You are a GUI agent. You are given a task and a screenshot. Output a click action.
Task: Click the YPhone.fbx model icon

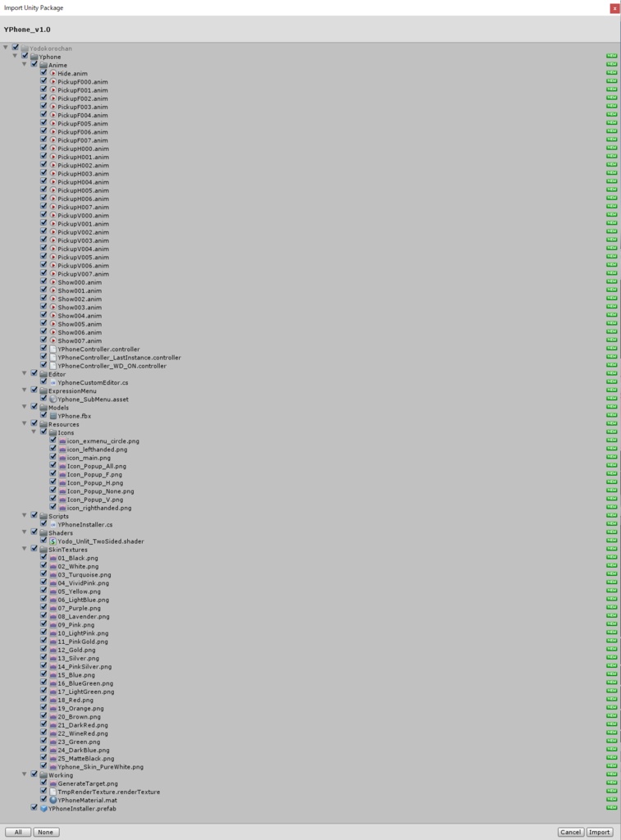53,416
